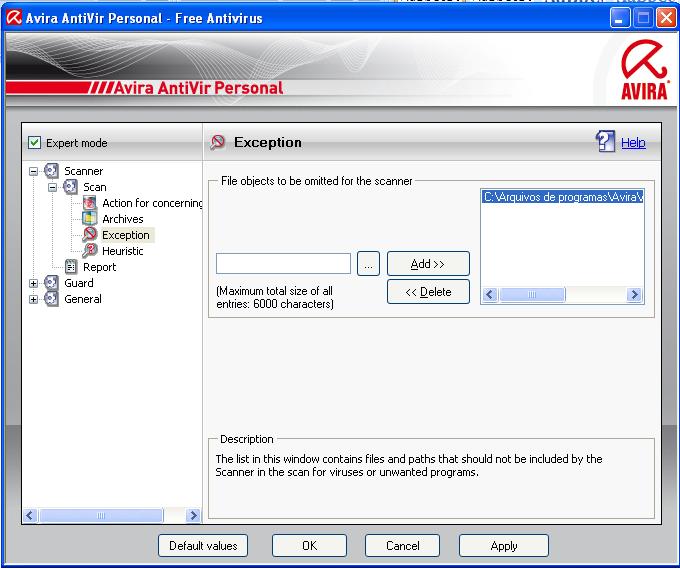
Task: Click the Avira umbrella icon in title bar
Action: coord(14,18)
